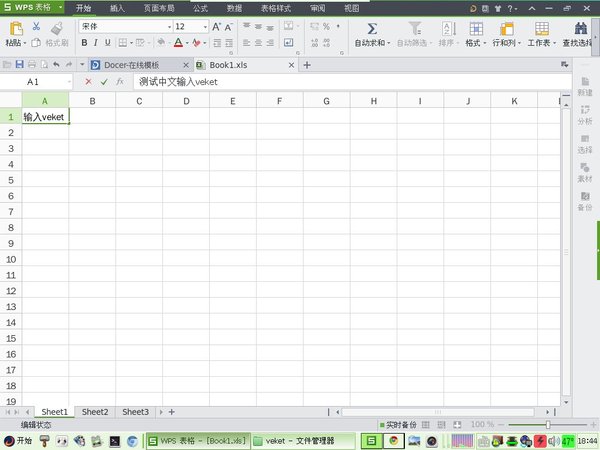Click the fx insert function icon

coord(120,82)
